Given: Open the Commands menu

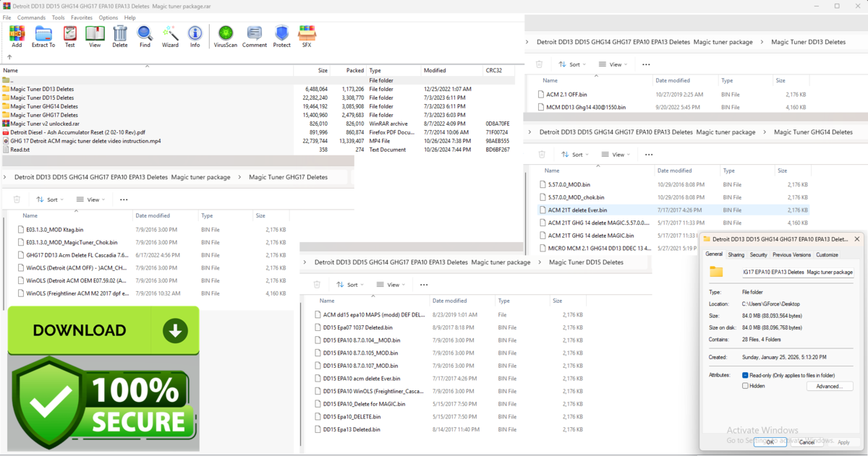Looking at the screenshot, I should 31,17.
